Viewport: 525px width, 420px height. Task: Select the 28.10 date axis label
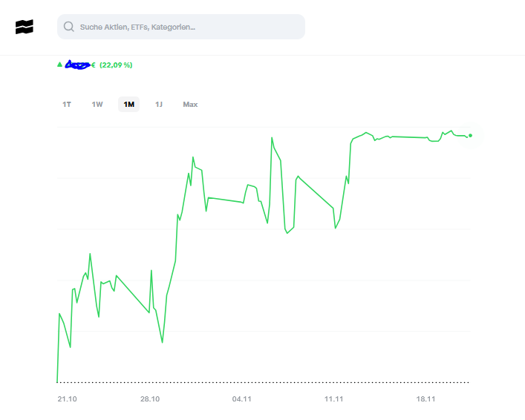tap(150, 399)
